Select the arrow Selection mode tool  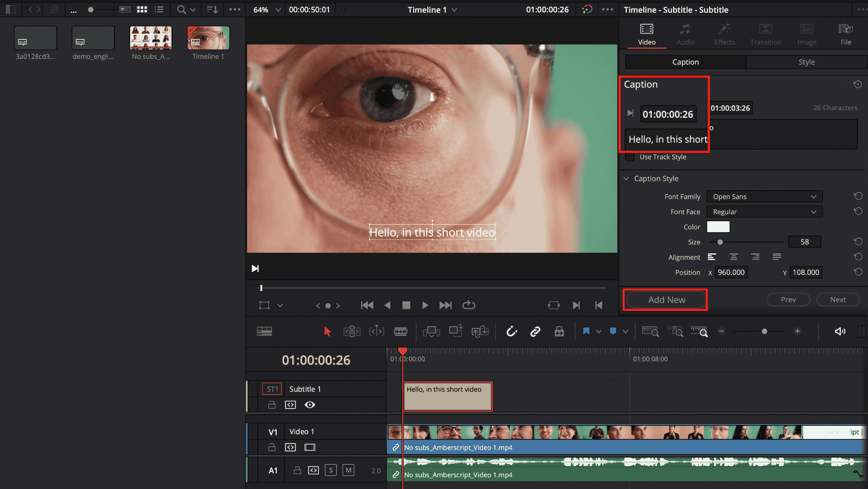tap(327, 331)
